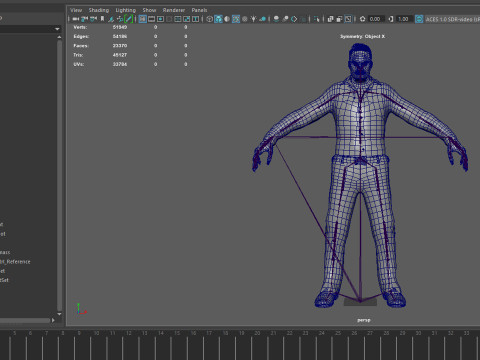Open the dropdown arrow atop left panel

(x=57, y=29)
